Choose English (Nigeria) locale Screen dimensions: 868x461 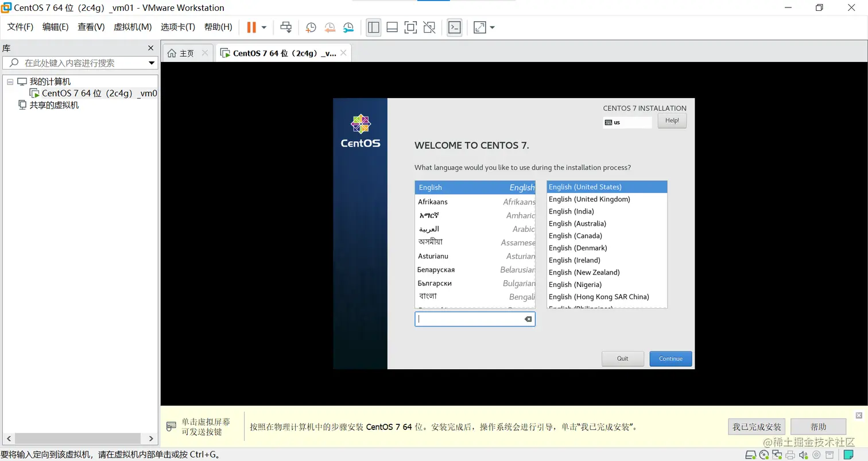(607, 285)
